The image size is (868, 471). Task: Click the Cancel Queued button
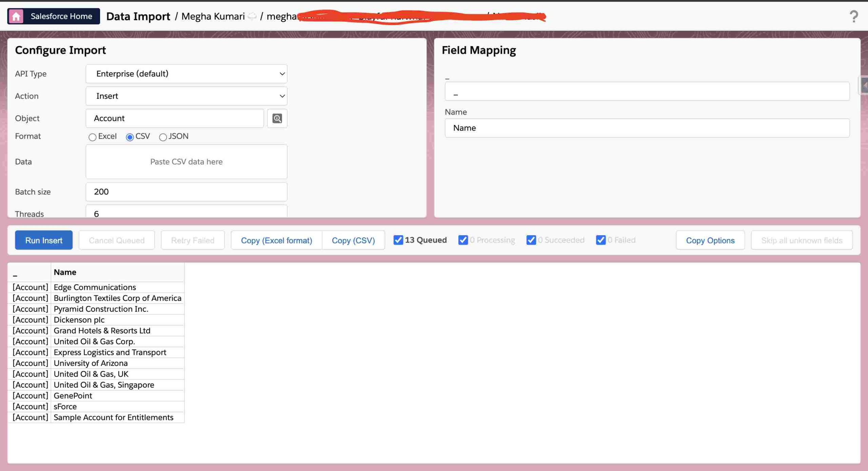(117, 240)
